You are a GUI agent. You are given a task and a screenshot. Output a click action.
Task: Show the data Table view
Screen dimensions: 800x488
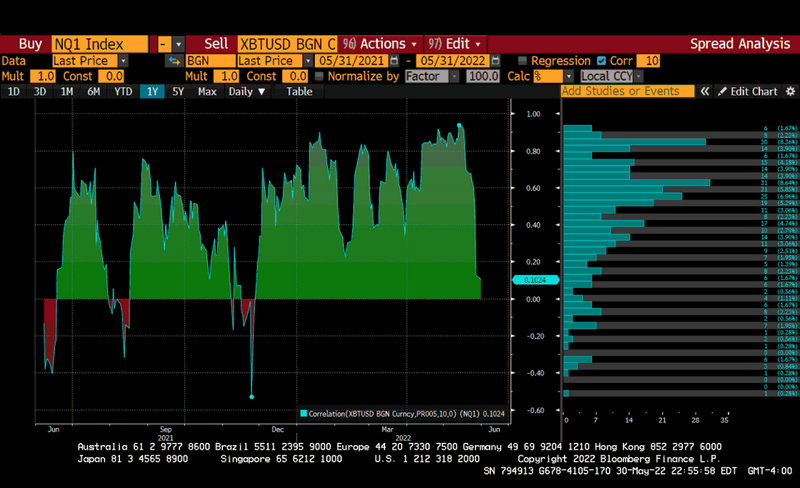[x=299, y=91]
